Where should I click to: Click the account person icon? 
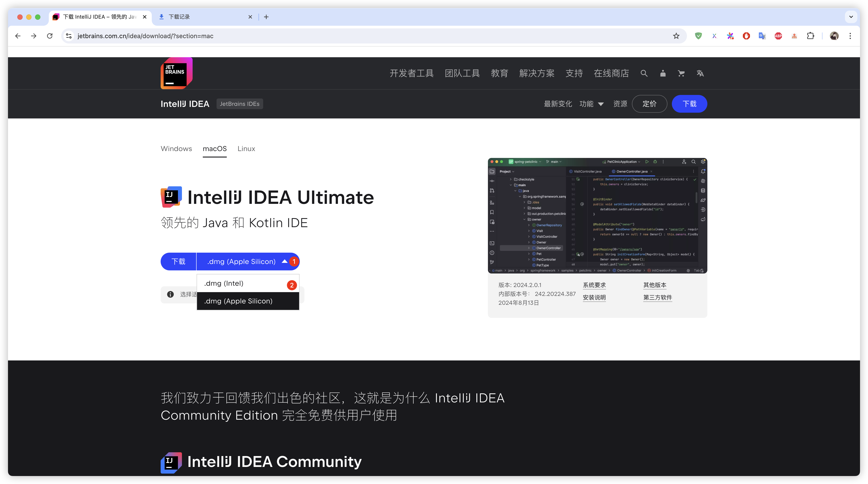663,73
